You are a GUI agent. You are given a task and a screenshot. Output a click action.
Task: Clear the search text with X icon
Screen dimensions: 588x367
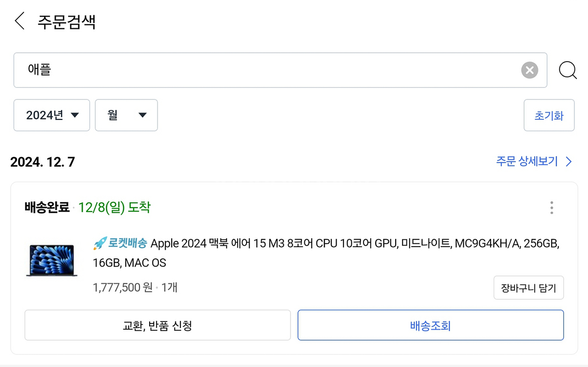[x=529, y=70]
